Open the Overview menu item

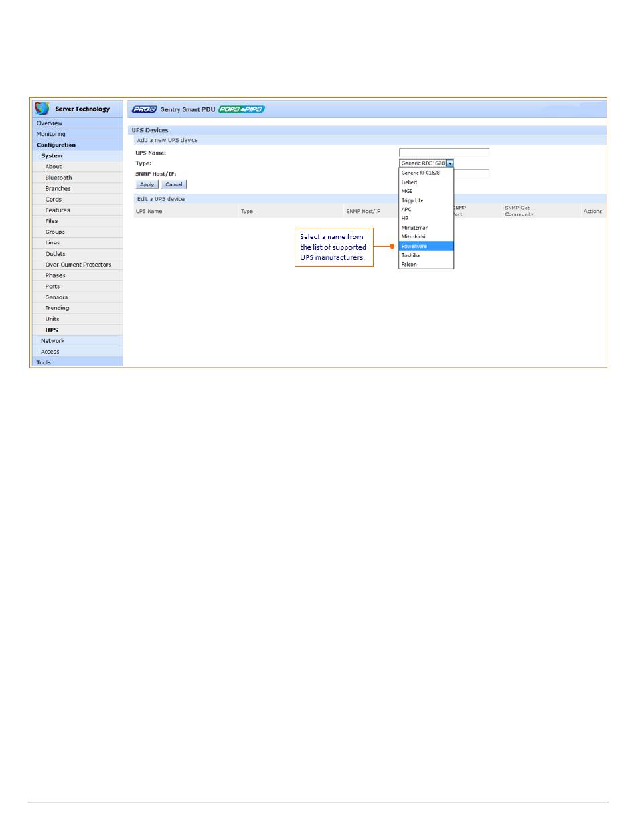(77, 123)
